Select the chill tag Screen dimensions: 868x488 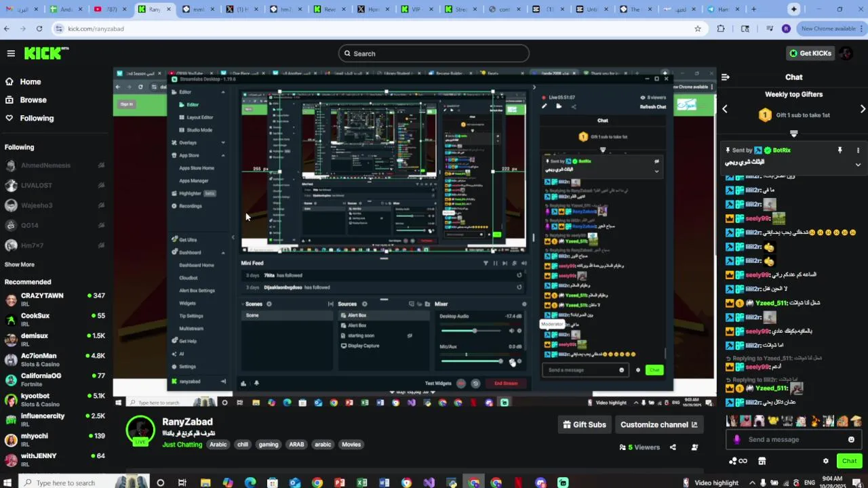coord(243,445)
